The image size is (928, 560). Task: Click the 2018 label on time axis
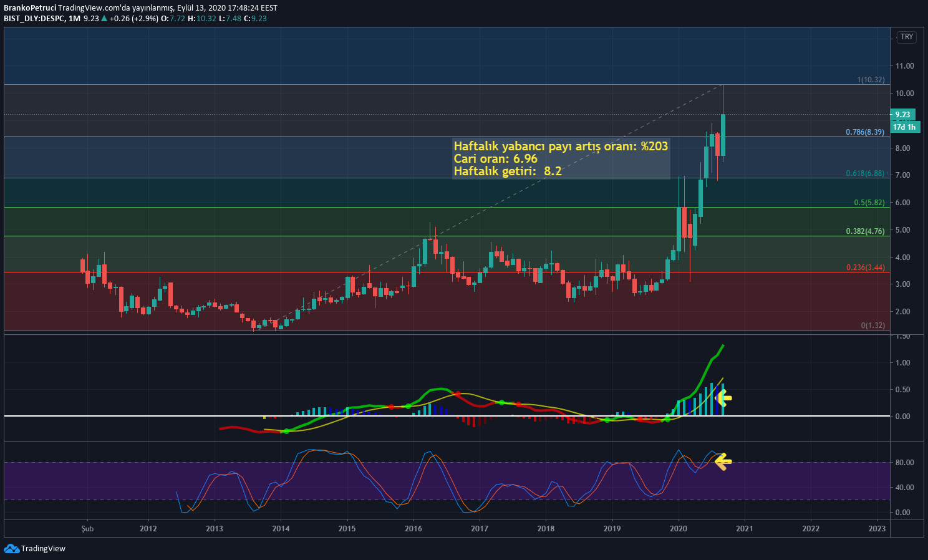tap(546, 529)
